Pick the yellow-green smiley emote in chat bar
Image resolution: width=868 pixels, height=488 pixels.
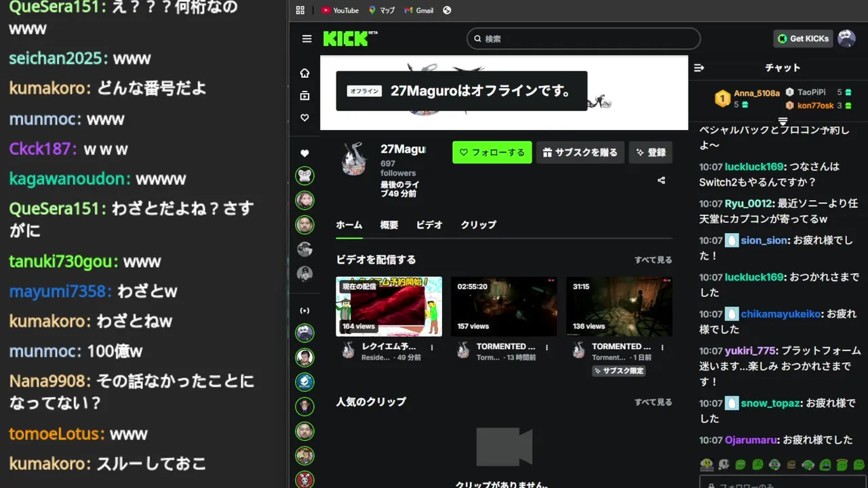(707, 465)
